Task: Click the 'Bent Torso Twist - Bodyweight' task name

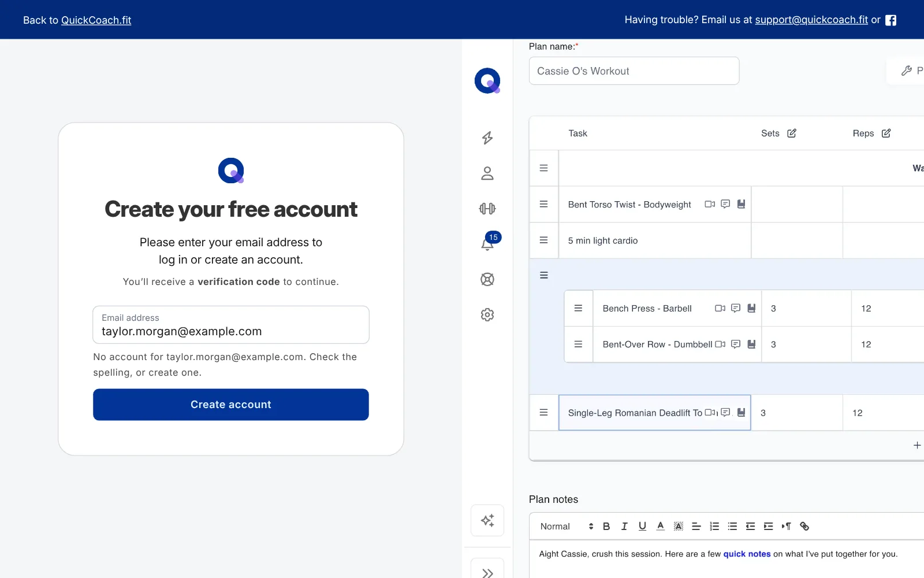Action: (629, 205)
